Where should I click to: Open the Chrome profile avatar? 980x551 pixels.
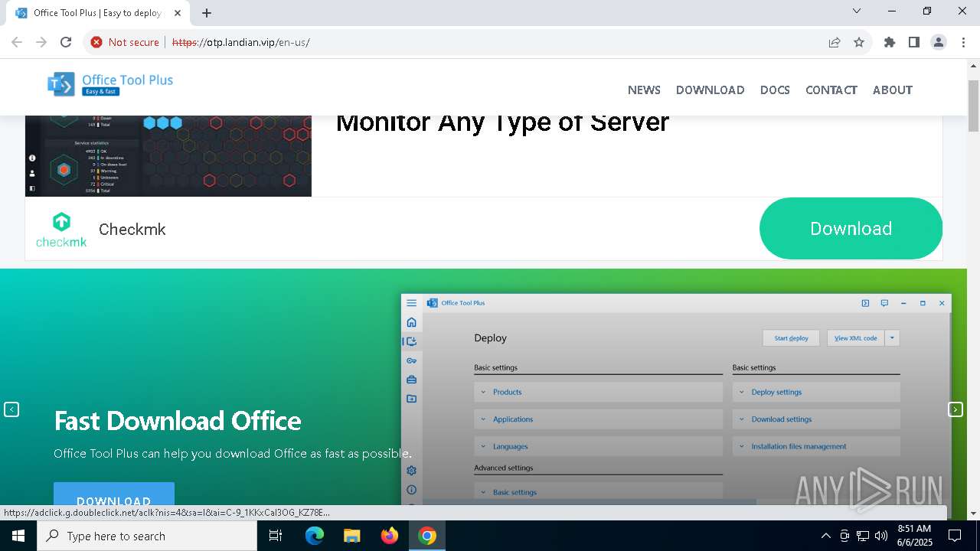[939, 42]
